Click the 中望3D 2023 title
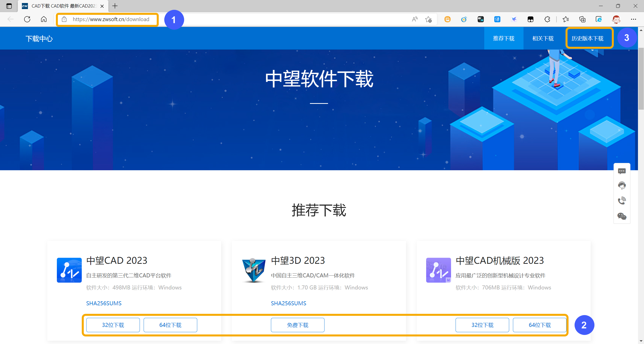This screenshot has width=644, height=344. tap(298, 261)
